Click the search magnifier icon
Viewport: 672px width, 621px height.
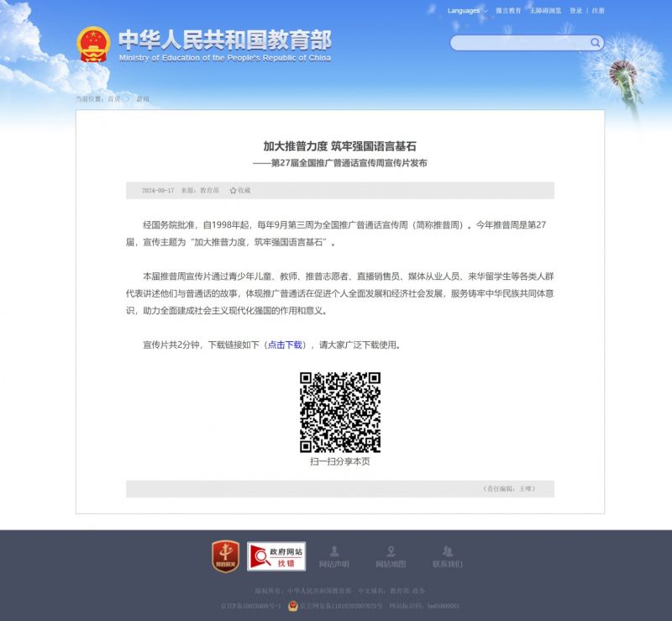pos(595,43)
